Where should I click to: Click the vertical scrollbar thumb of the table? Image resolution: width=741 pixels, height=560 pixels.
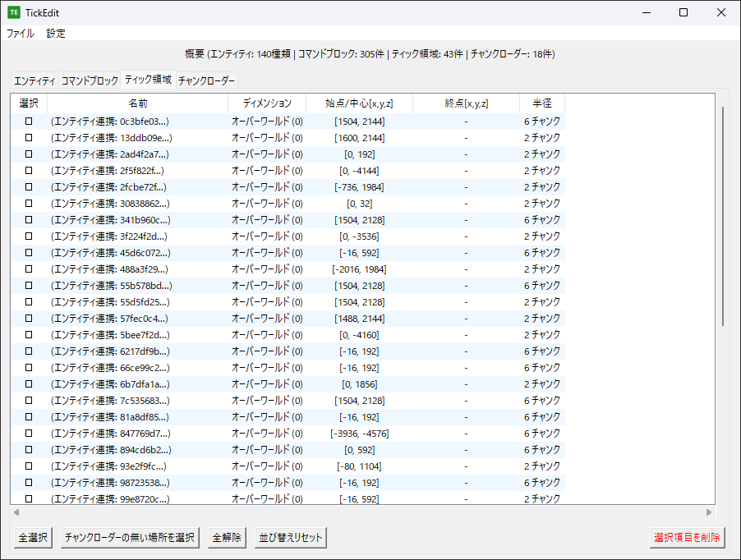(x=723, y=216)
